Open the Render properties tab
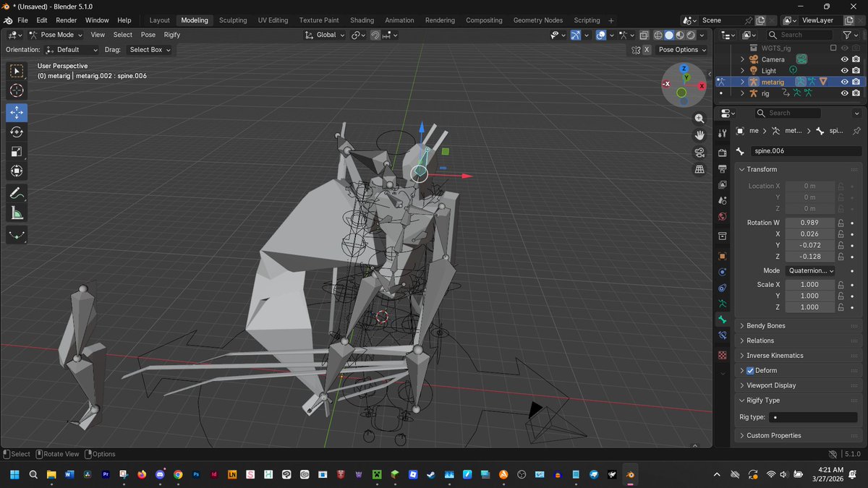Image resolution: width=868 pixels, height=488 pixels. click(x=722, y=153)
